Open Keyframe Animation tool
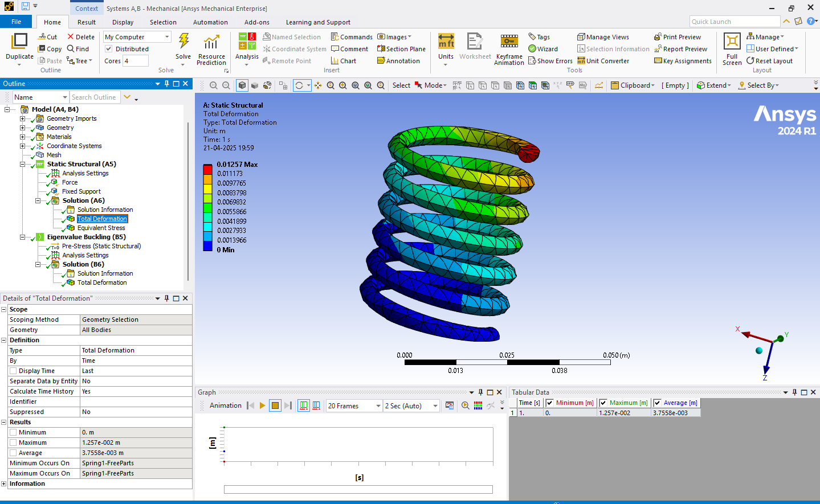Viewport: 820px width, 504px height. 509,49
